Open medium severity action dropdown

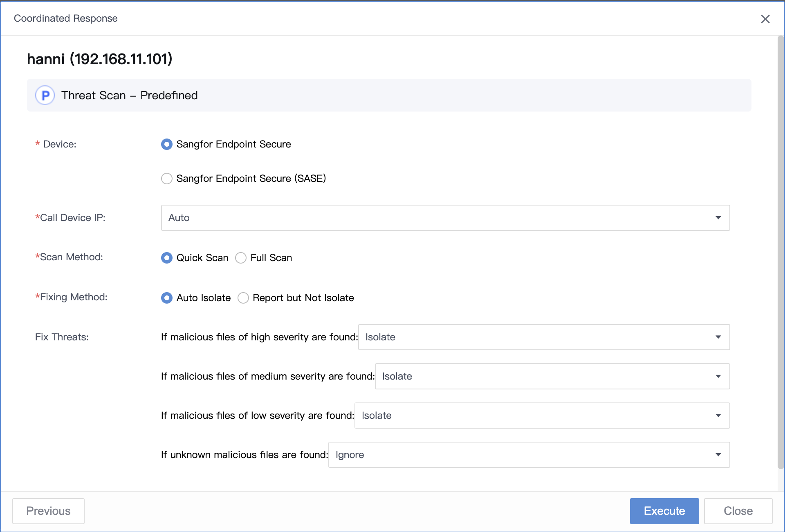click(x=552, y=376)
